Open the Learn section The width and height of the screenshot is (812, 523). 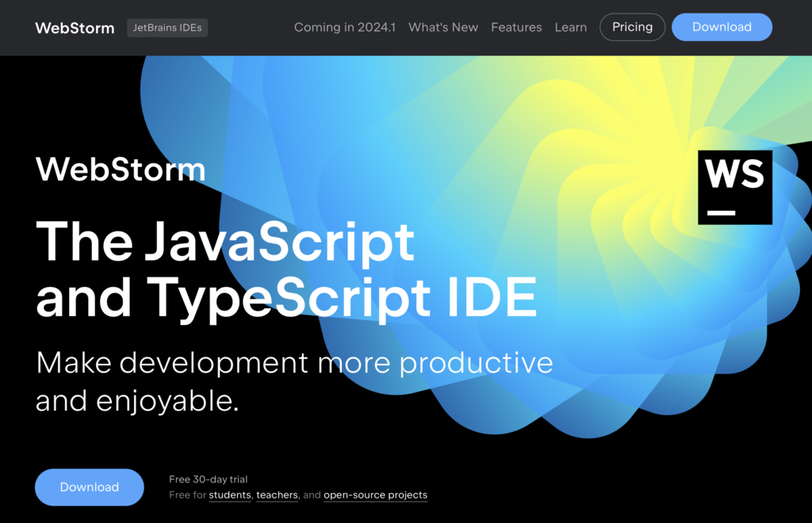point(570,27)
